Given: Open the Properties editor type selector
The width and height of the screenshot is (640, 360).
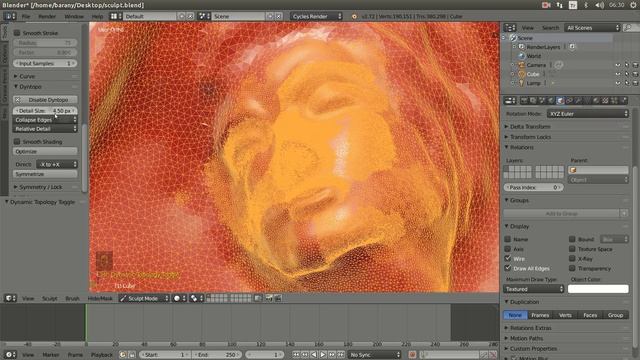Looking at the screenshot, I should coord(510,100).
